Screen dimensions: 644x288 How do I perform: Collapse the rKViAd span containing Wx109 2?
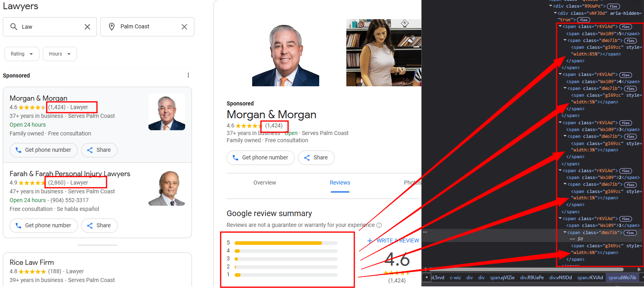click(560, 171)
